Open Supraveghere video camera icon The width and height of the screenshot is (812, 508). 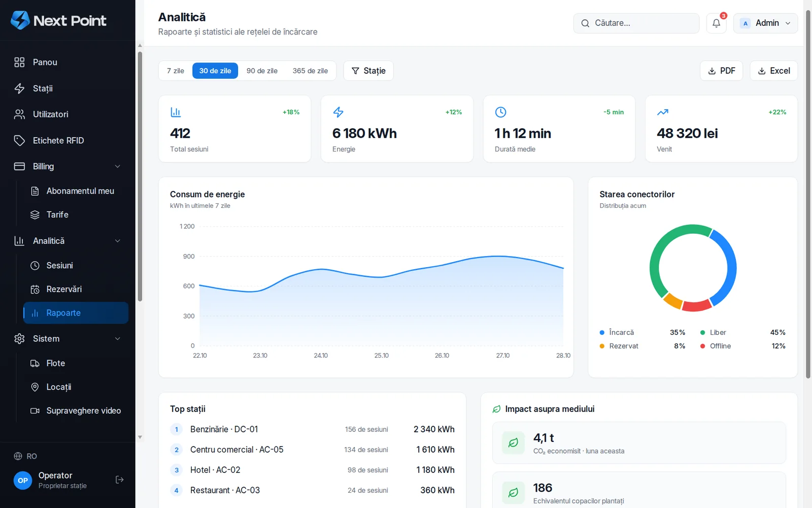click(x=35, y=410)
